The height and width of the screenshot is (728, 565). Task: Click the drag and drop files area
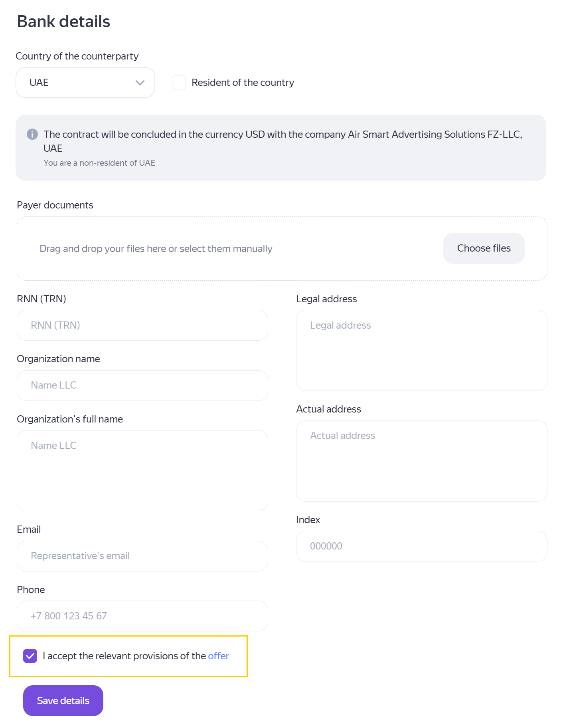click(x=156, y=249)
